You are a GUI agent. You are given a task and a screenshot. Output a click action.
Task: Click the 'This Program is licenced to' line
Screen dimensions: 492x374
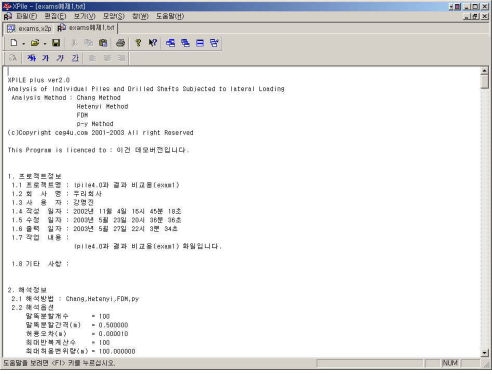click(x=98, y=150)
